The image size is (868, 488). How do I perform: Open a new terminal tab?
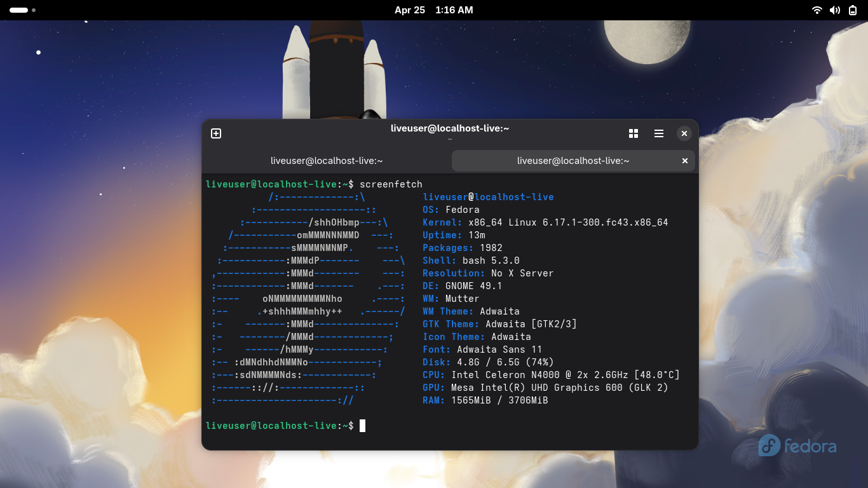point(216,133)
